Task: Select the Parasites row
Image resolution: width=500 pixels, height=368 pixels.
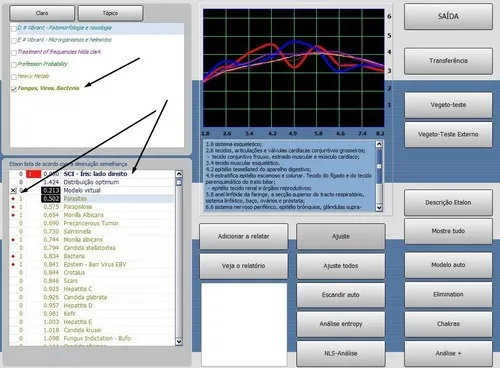Action: [x=92, y=199]
